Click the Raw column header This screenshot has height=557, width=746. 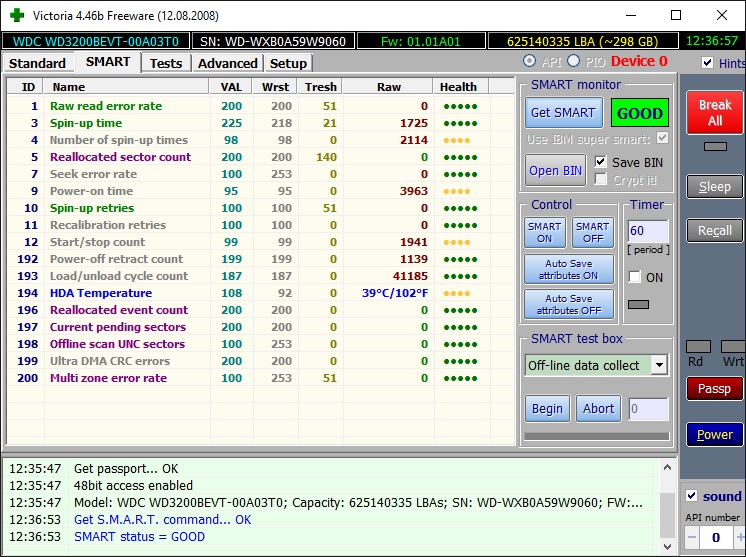[388, 87]
